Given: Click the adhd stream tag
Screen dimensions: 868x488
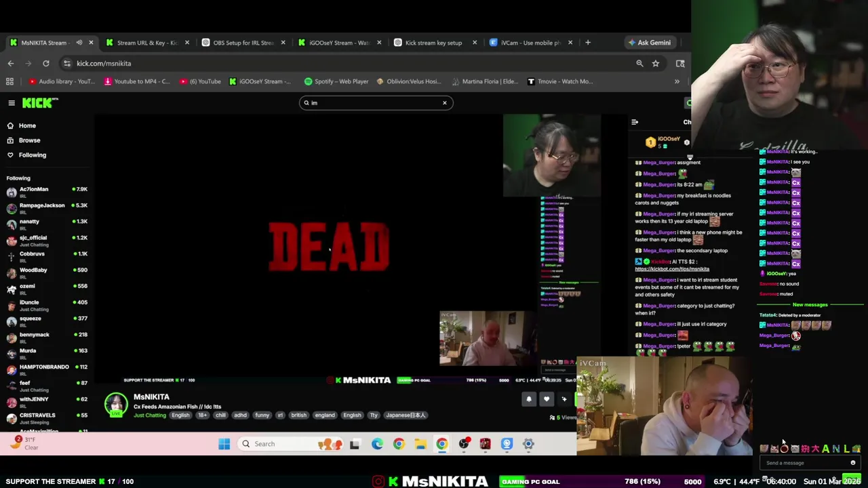Looking at the screenshot, I should (240, 415).
